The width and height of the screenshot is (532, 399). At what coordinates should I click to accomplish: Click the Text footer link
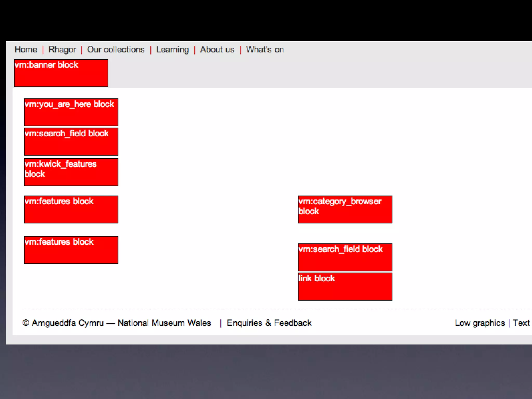tap(521, 323)
